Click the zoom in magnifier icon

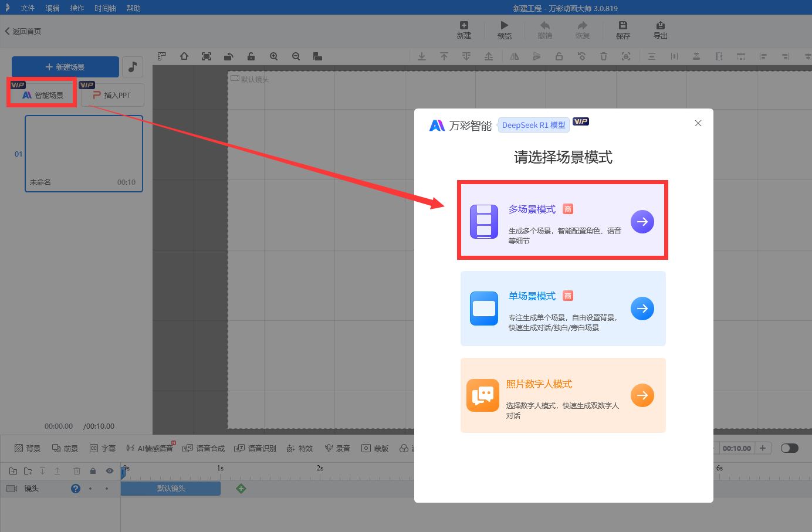click(273, 56)
